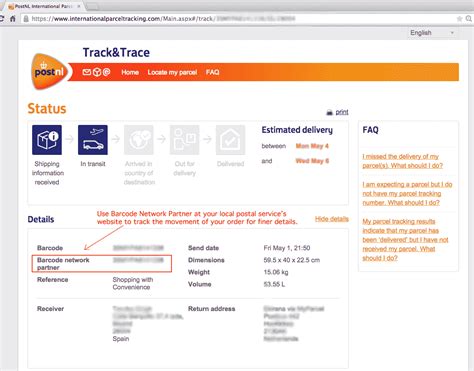
Task: Open 'parcel has been delivered' FAQ link
Action: click(405, 239)
